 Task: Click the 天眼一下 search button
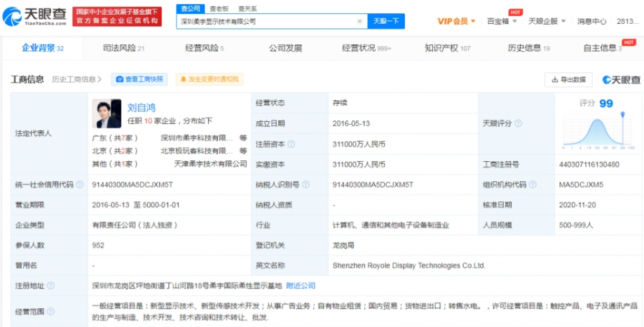click(385, 21)
